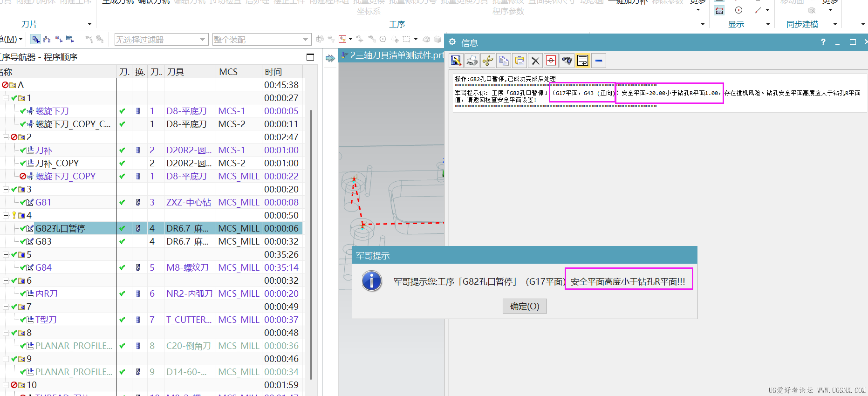This screenshot has width=868, height=396.
Task: Open the 整个装配 scope dropdown
Action: coord(261,40)
